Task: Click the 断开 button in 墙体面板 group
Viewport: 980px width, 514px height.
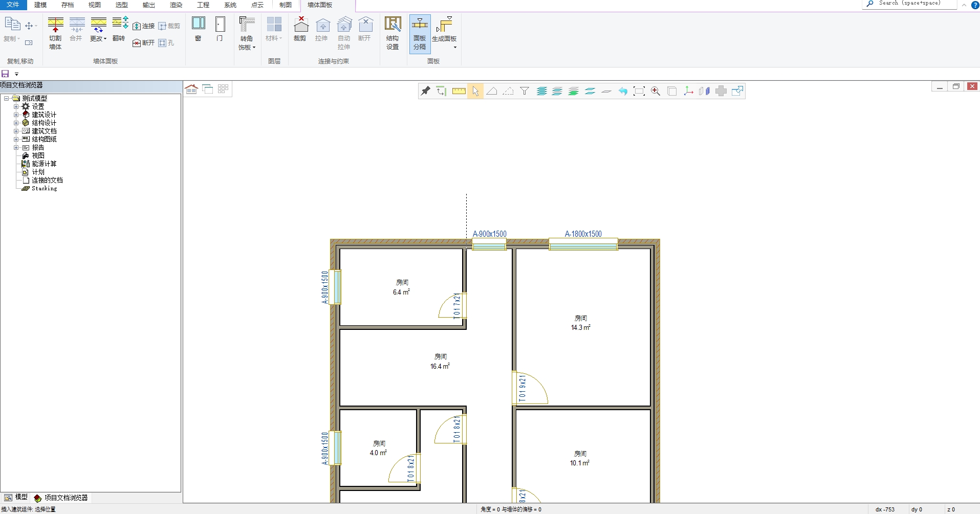Action: click(144, 43)
